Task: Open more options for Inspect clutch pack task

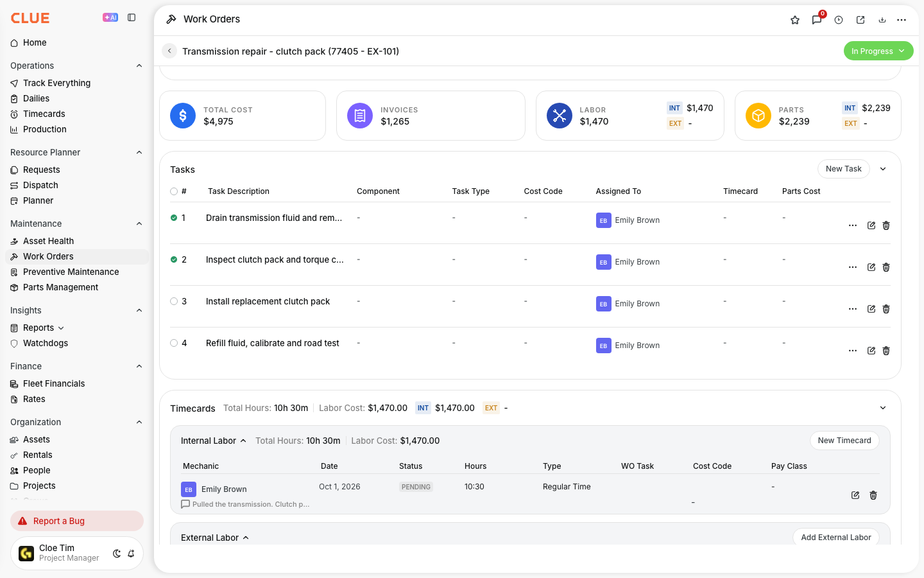Action: (x=853, y=267)
